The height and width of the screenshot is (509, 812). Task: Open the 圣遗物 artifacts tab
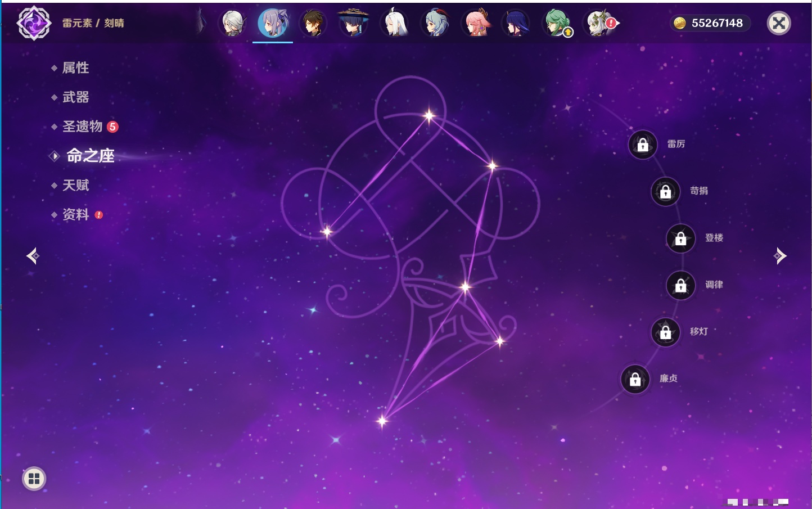(x=82, y=127)
